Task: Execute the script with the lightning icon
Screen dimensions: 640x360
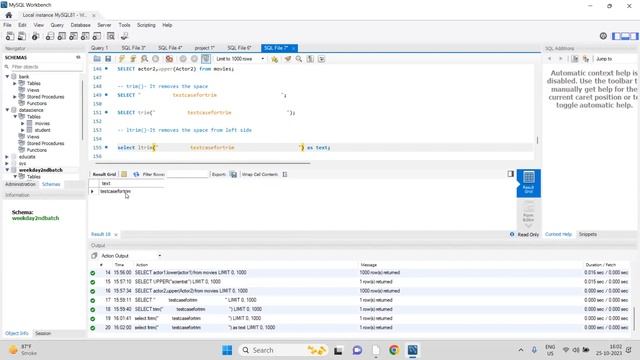Action: coord(122,59)
